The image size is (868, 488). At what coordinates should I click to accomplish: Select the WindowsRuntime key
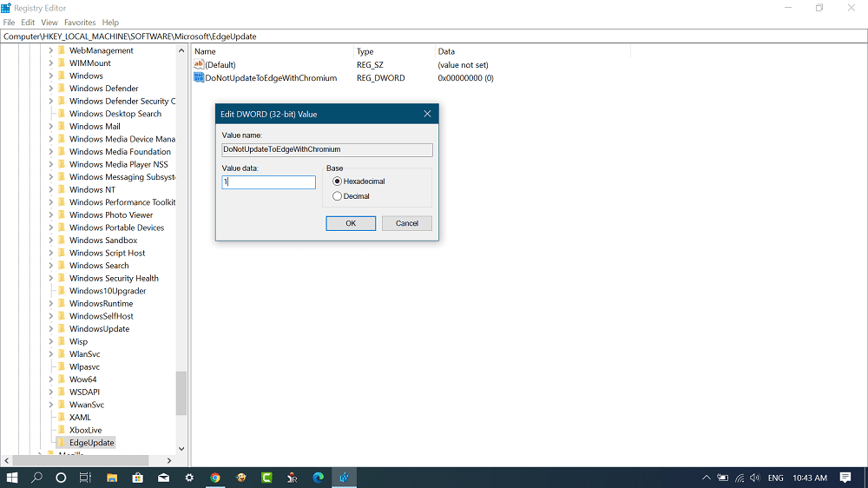click(101, 304)
